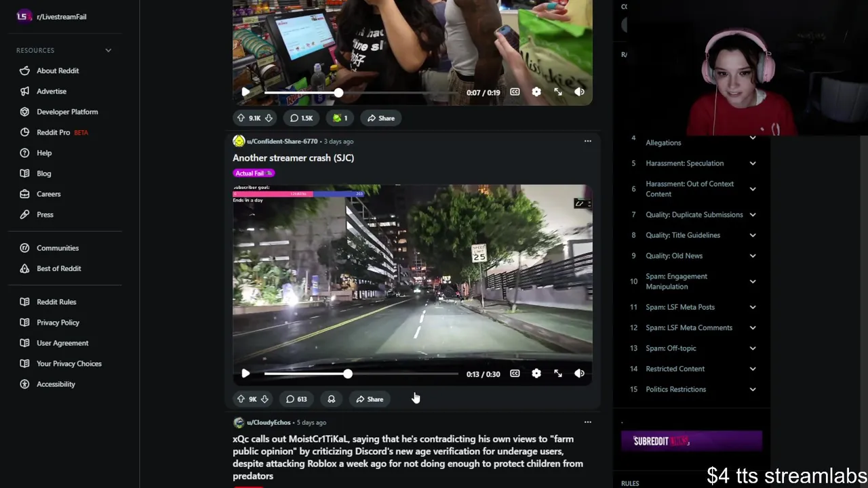Open the xQc calls out MoistCr1TiKaL post

click(408, 457)
